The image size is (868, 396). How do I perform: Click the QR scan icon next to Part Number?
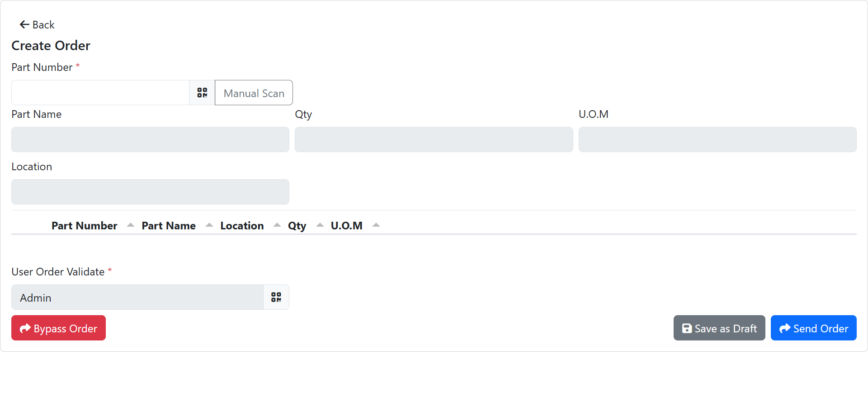[x=202, y=93]
